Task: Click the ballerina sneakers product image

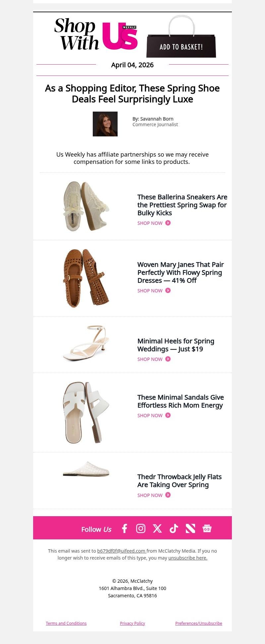Action: (86, 206)
